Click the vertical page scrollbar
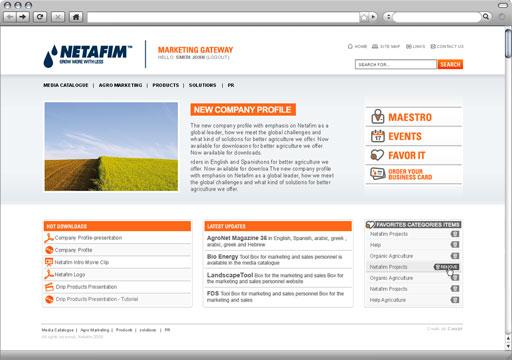Screen dimensions: 512x360 click(508, 188)
